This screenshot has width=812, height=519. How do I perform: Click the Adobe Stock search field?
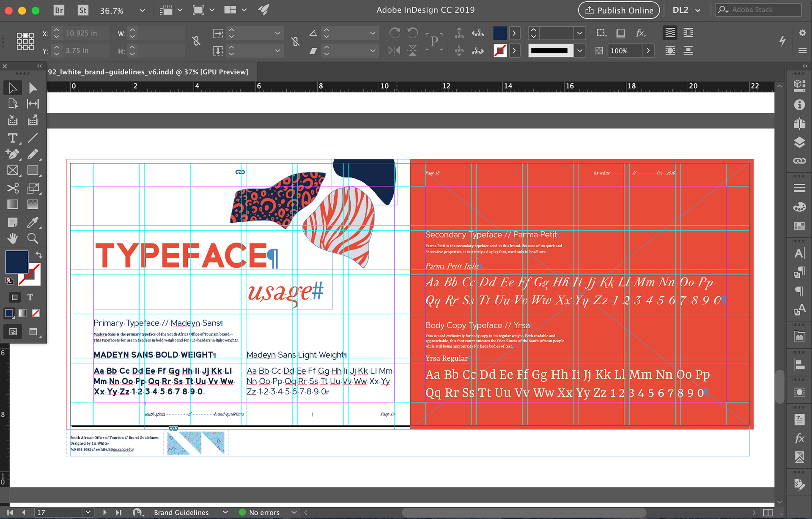[x=758, y=10]
